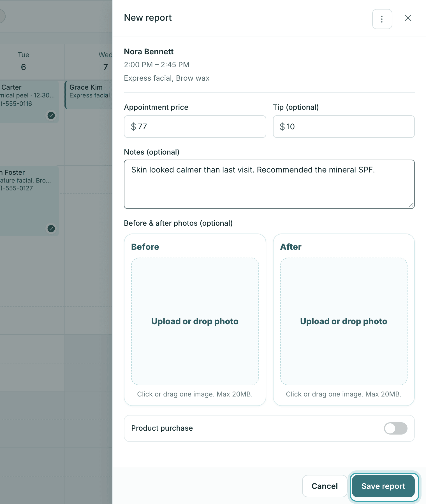Open the Foster facial appointment card
This screenshot has width=426, height=504.
click(29, 201)
